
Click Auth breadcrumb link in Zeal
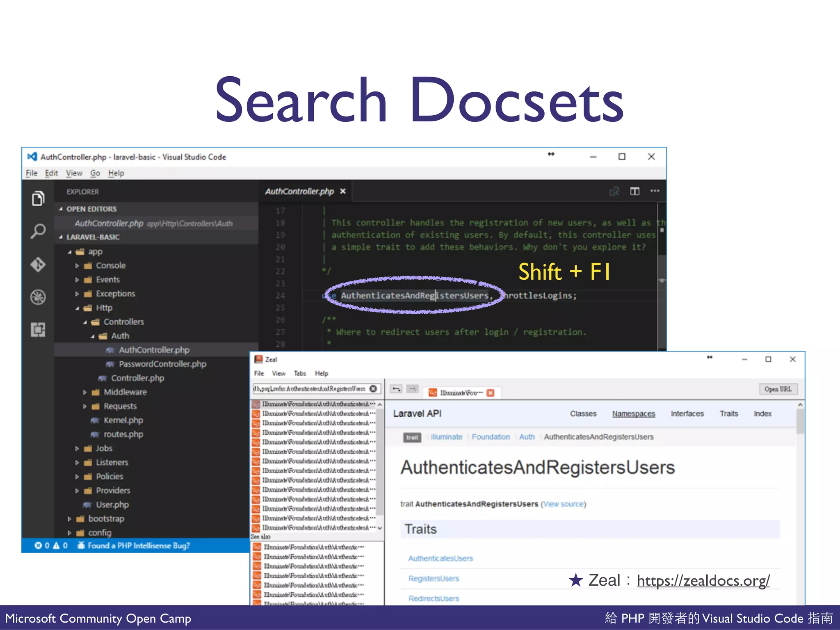coord(527,437)
